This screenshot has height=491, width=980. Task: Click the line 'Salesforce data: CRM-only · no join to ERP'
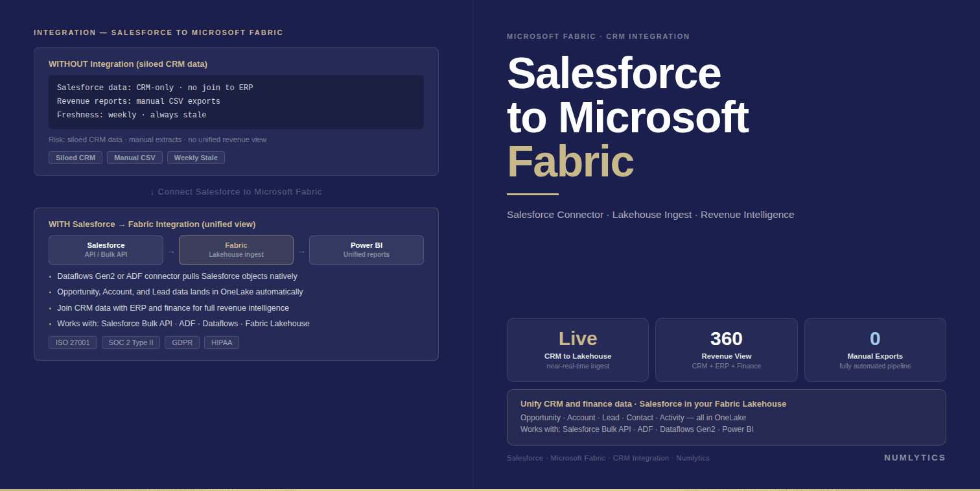pos(155,88)
